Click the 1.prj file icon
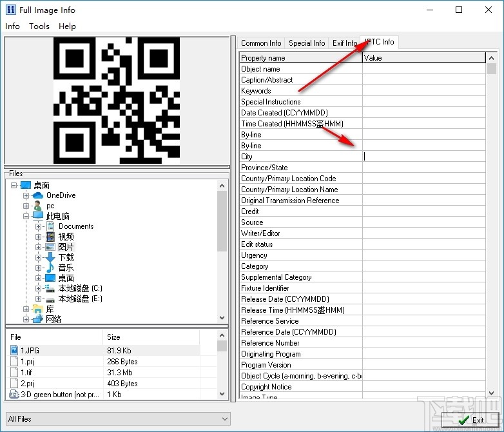Screen dimensions: 504x432 tap(14, 361)
